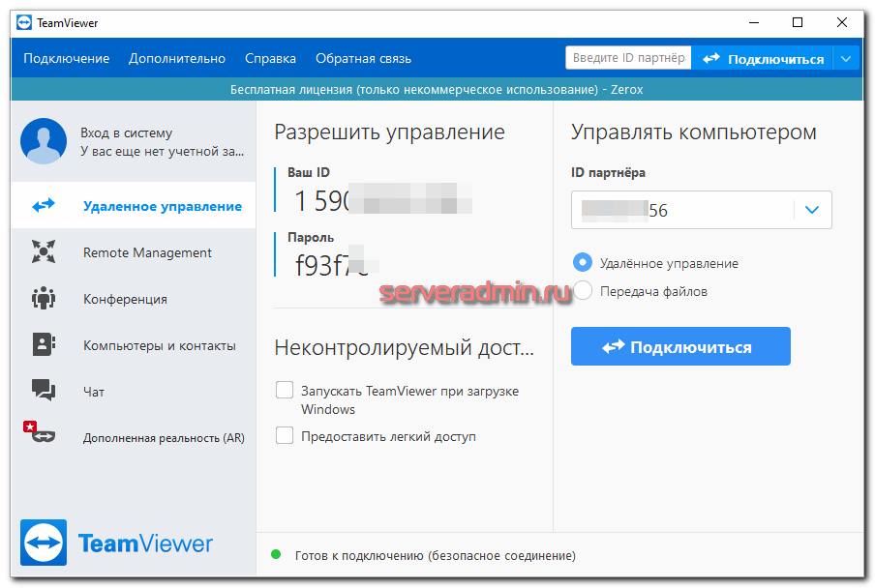Click the user profile avatar icon
This screenshot has height=588, width=875.
44,141
